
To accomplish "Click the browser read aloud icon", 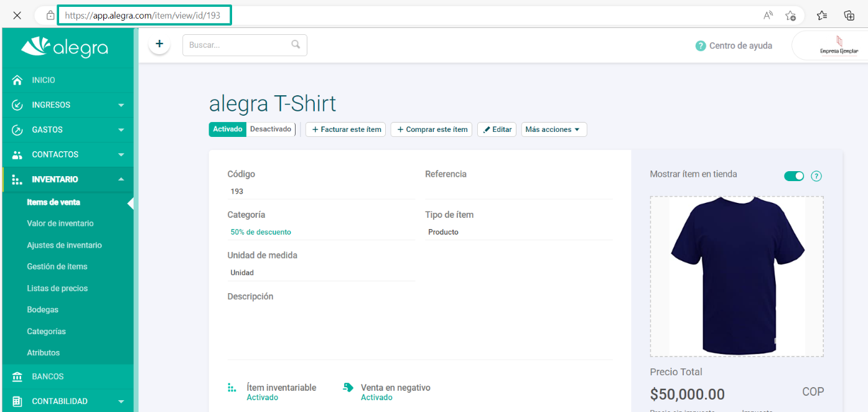I will pyautogui.click(x=768, y=16).
